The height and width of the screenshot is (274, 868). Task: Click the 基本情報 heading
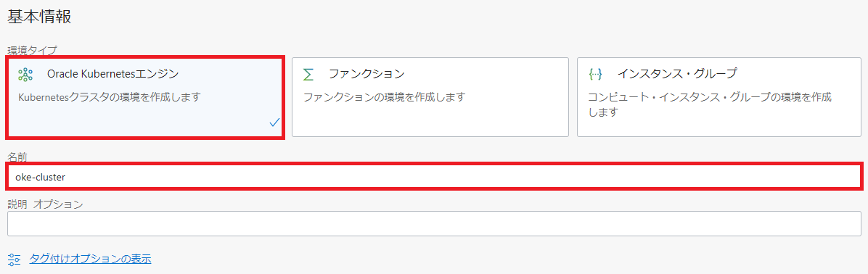tap(39, 17)
